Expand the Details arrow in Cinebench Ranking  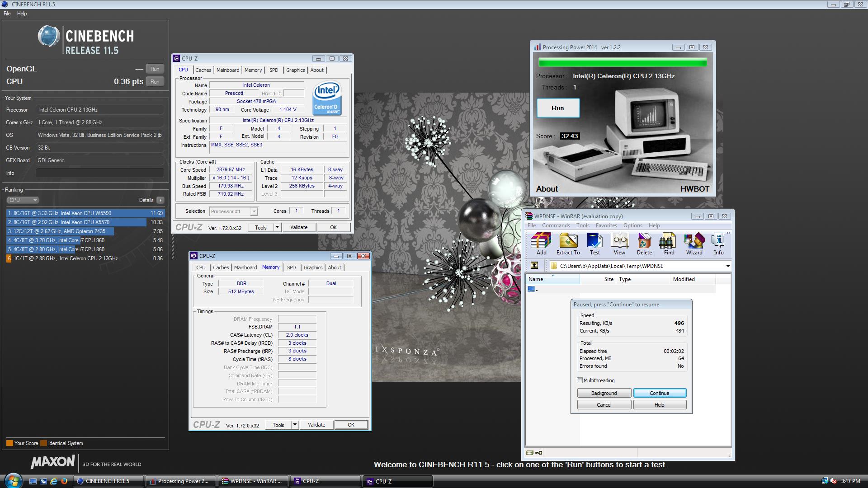160,200
